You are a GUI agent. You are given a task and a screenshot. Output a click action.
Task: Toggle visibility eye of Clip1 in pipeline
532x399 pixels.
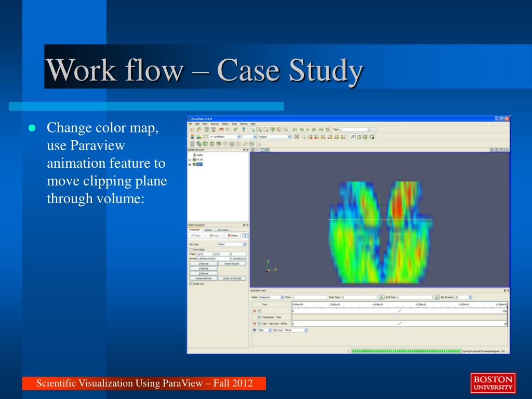coord(190,164)
